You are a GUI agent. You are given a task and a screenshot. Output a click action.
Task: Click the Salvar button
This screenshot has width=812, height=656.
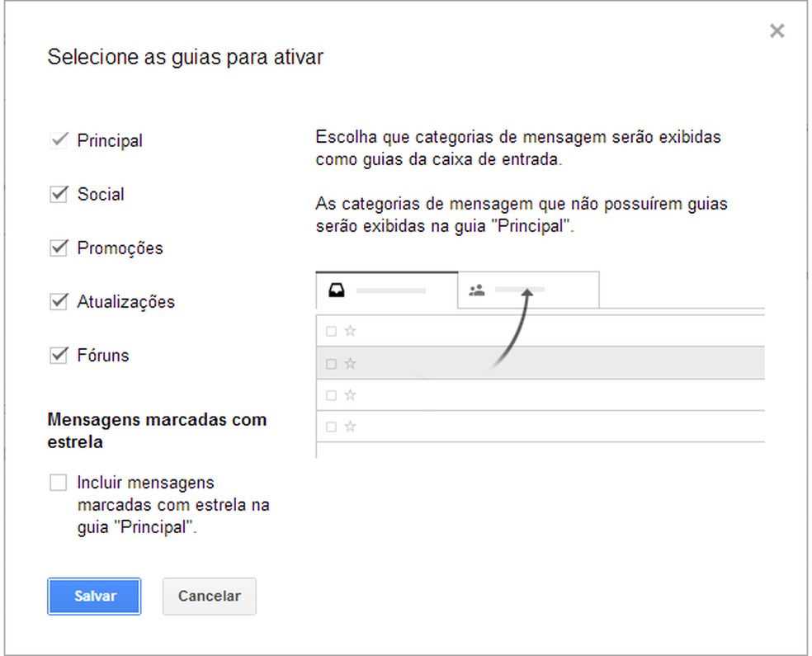[94, 596]
